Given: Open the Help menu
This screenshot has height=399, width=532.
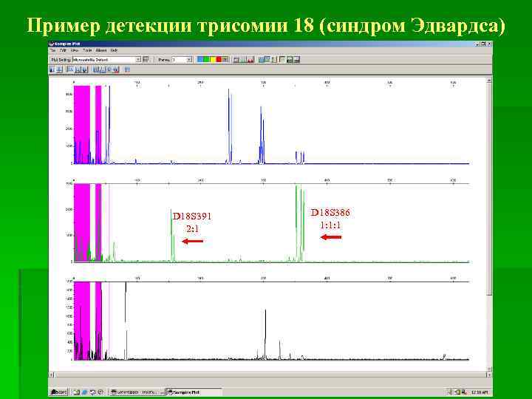Looking at the screenshot, I should tap(114, 50).
